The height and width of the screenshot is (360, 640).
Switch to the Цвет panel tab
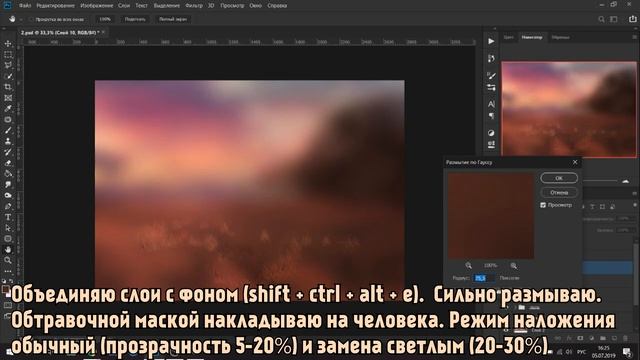point(509,37)
